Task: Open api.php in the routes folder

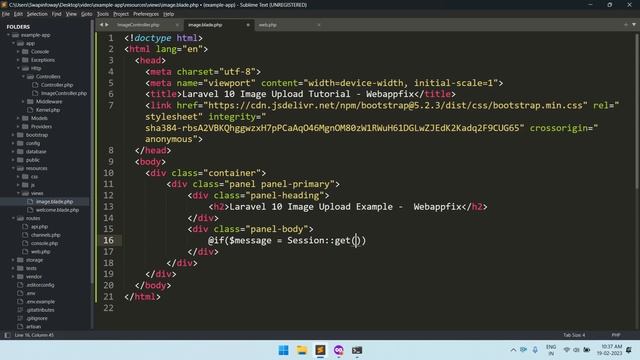Action: click(39, 227)
